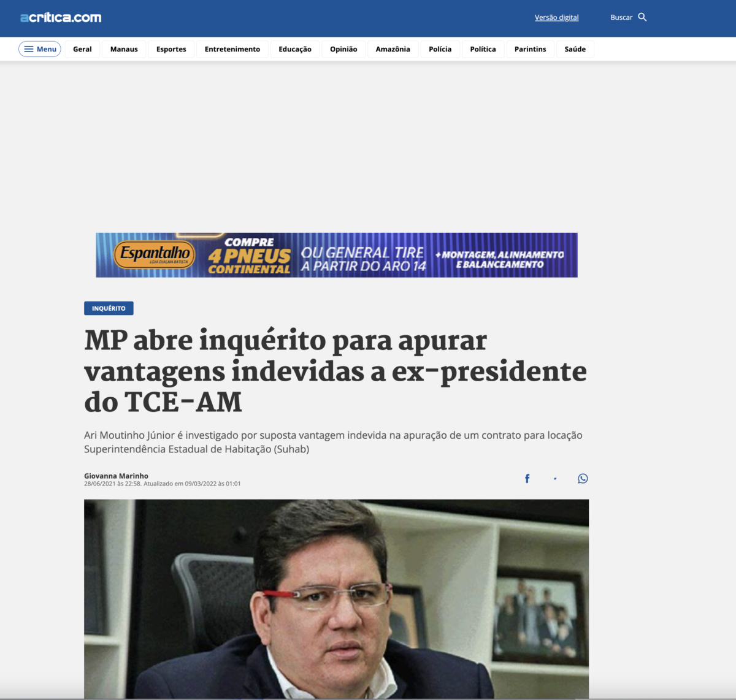The width and height of the screenshot is (736, 700).
Task: Open the Esportes category
Action: [x=171, y=49]
